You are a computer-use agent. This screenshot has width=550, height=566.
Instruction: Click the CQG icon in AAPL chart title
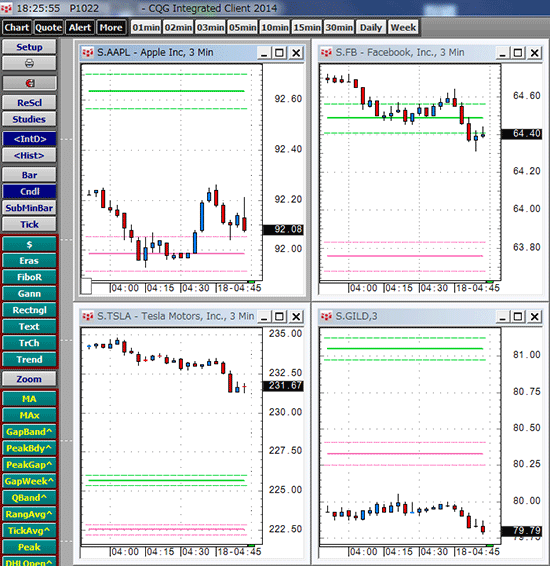click(x=88, y=53)
